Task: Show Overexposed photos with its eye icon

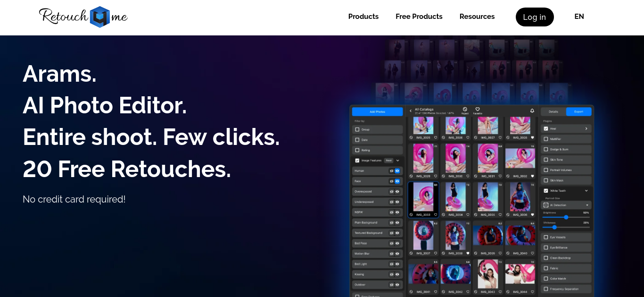Action: tap(397, 191)
